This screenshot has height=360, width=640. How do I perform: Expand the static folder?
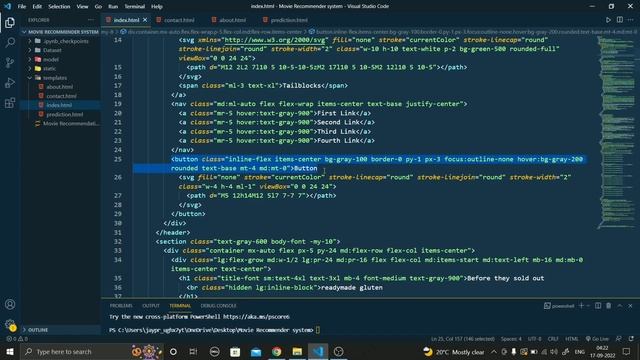(60, 69)
